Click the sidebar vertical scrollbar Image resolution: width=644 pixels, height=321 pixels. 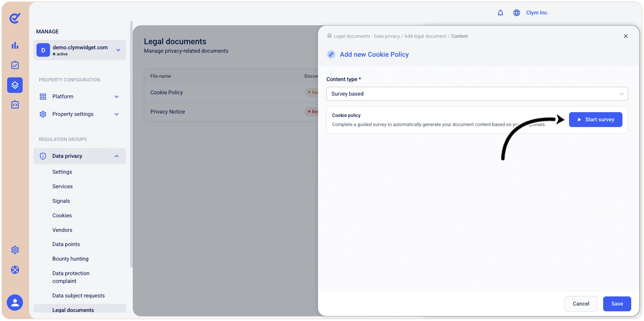pos(131,145)
